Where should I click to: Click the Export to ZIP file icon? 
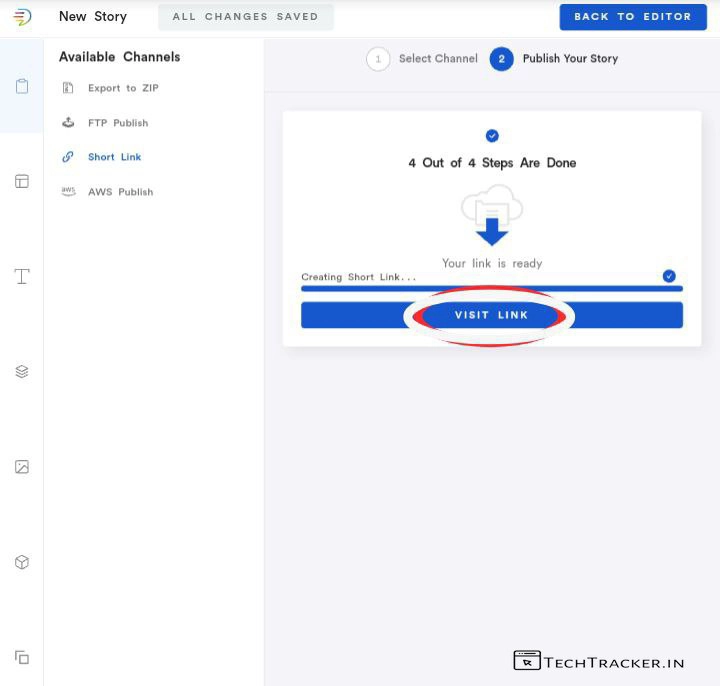[x=68, y=88]
